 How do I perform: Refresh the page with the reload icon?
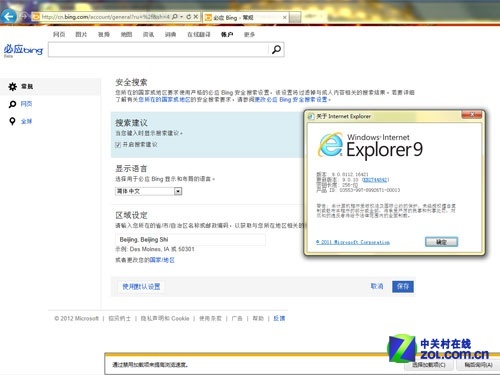click(189, 17)
